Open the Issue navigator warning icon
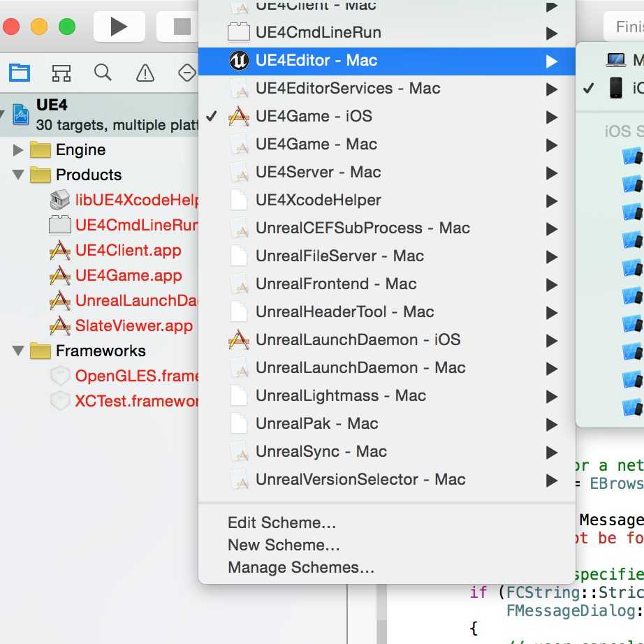The width and height of the screenshot is (644, 644). coord(145,73)
